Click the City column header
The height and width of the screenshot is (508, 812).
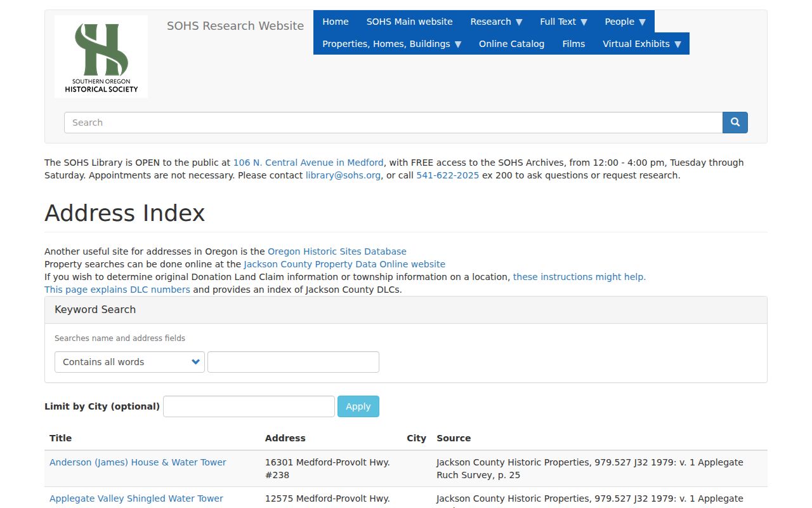coord(416,438)
